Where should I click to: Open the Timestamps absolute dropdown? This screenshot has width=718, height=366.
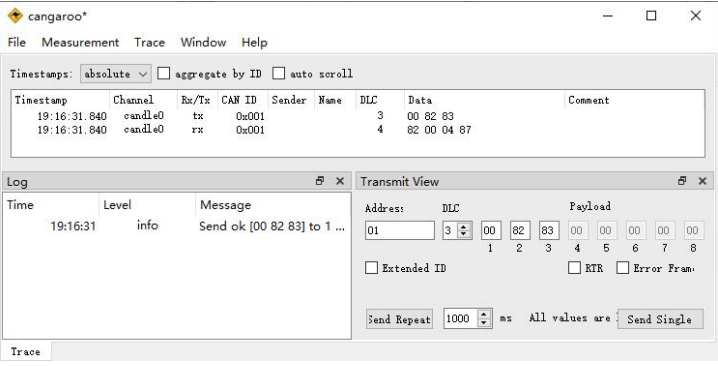coord(116,74)
